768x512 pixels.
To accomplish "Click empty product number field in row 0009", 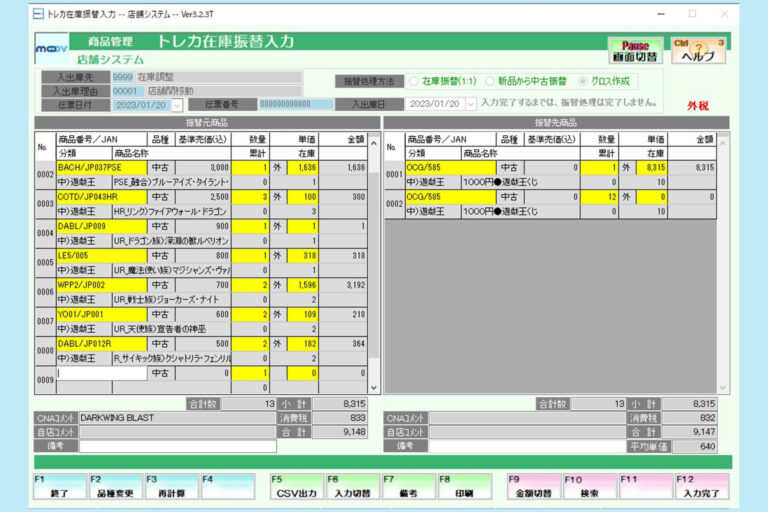I will (x=101, y=373).
